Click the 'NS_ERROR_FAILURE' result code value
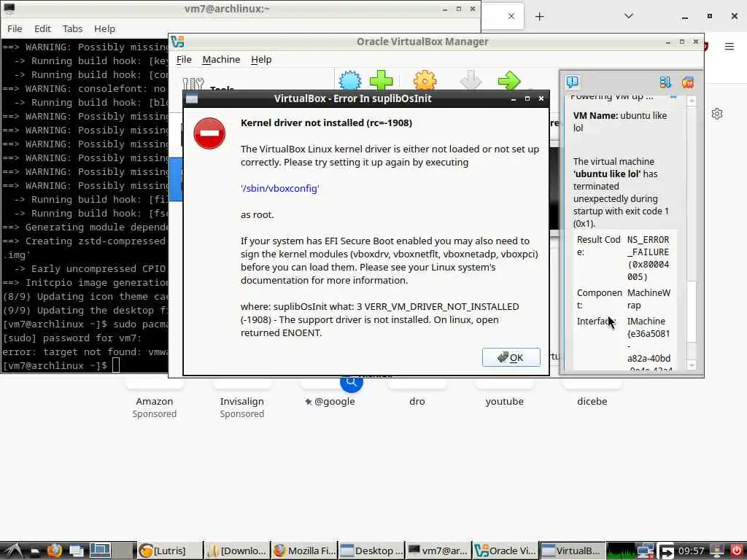The image size is (747, 560). (649, 258)
